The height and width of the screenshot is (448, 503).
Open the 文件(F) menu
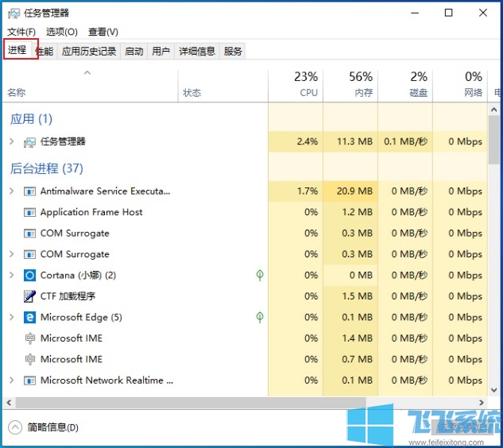click(x=21, y=32)
